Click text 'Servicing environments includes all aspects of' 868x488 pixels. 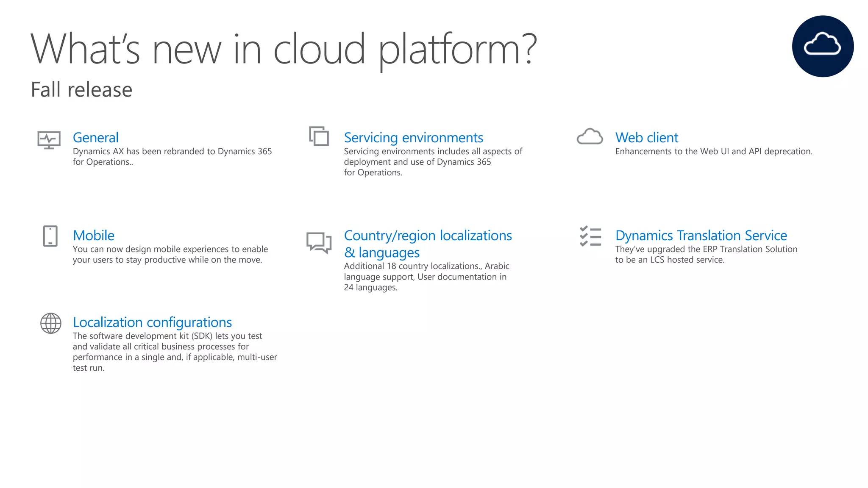(x=433, y=151)
